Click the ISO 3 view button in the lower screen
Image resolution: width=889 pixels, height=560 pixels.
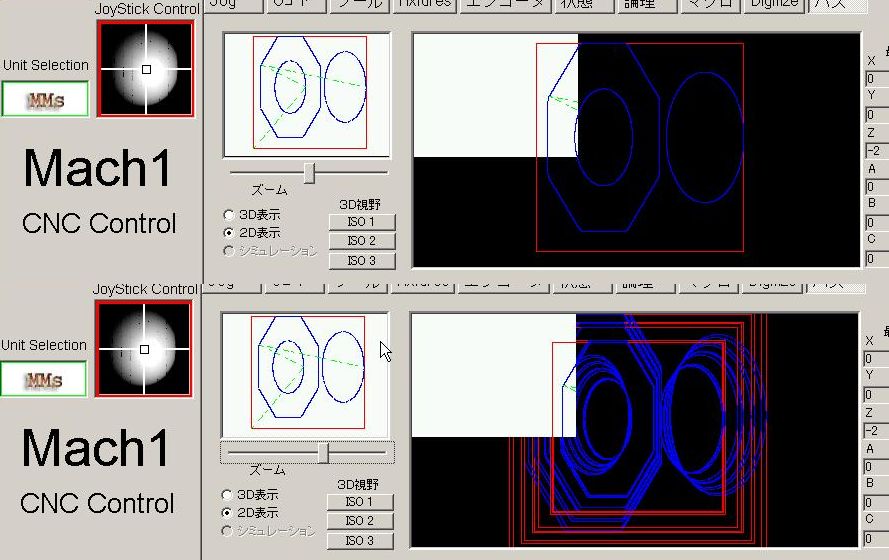(360, 541)
